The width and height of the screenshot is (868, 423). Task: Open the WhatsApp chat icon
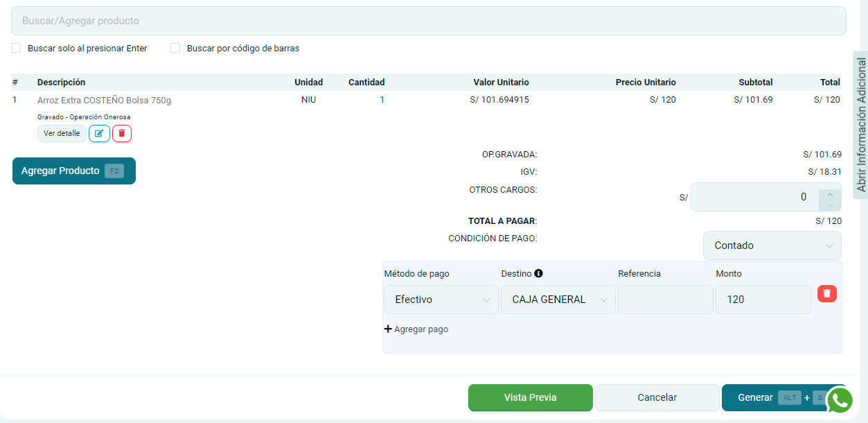[x=840, y=400]
